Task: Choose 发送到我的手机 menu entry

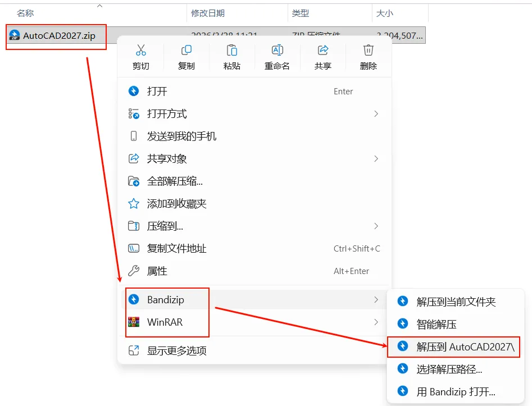Action: point(254,136)
